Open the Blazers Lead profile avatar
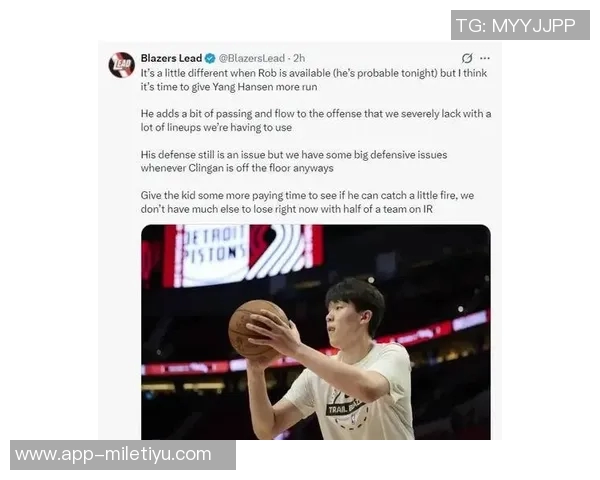The height and width of the screenshot is (480, 600). 121,65
